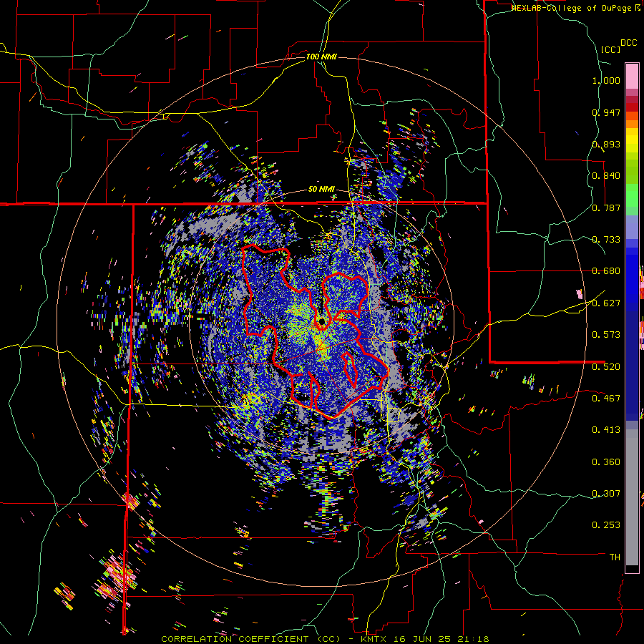The image size is (644, 644).
Task: Select the 0.627 scale value
Action: pos(606,303)
